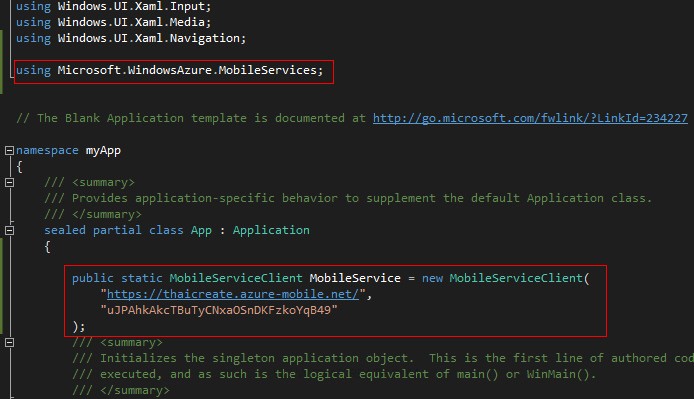
Task: Collapse the Initializes singleton summary comment
Action: 9,342
